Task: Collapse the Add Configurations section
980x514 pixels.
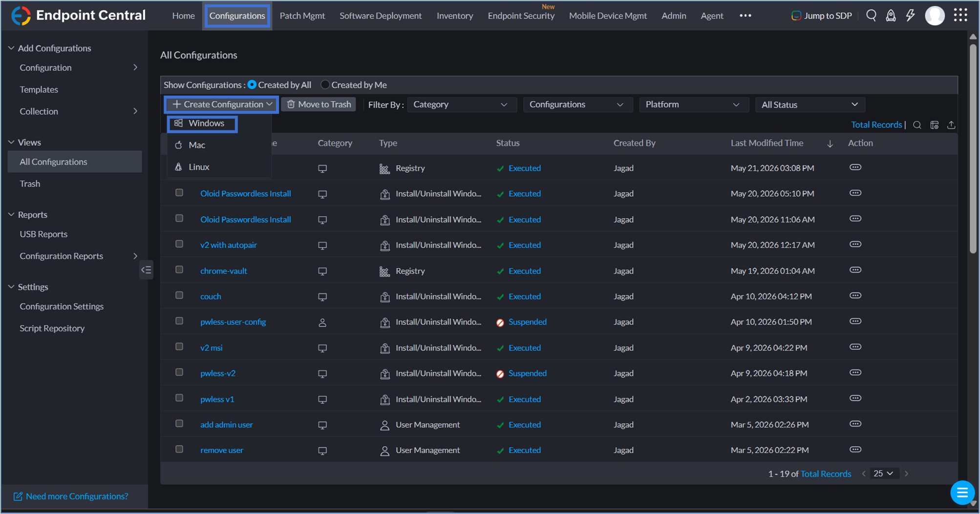Action: point(11,48)
